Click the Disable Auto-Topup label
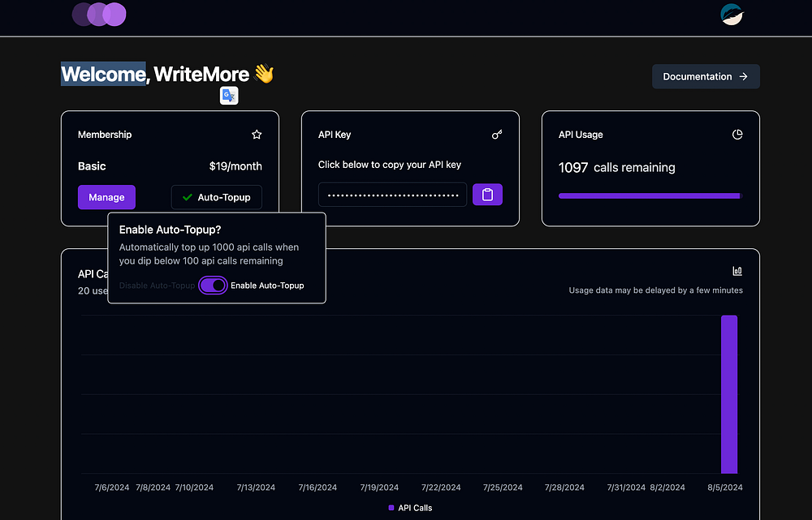 [157, 286]
